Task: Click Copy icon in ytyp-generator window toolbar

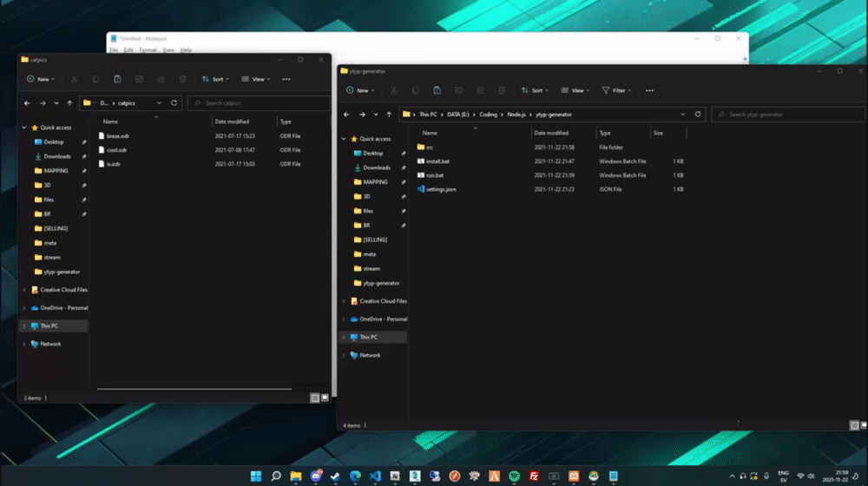Action: point(415,90)
